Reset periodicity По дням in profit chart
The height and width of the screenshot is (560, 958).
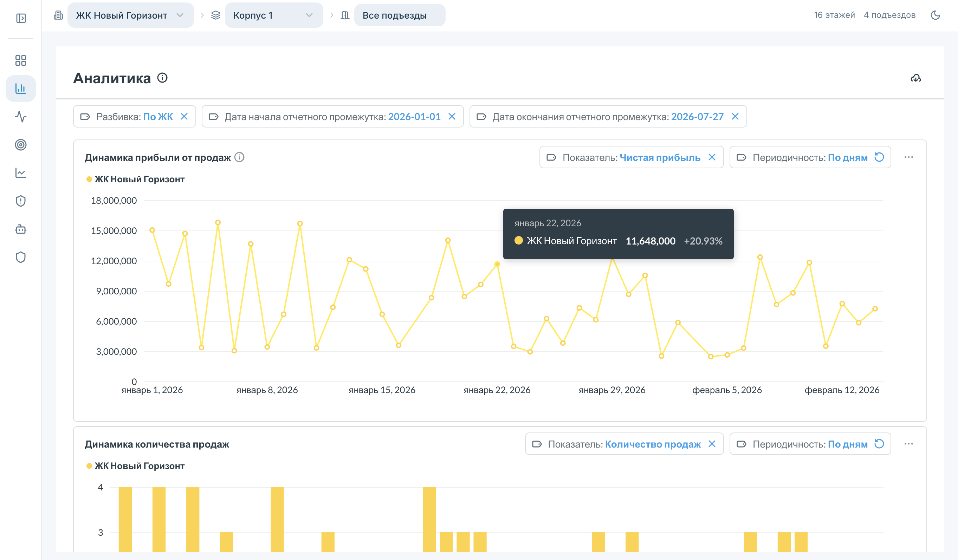coord(879,157)
